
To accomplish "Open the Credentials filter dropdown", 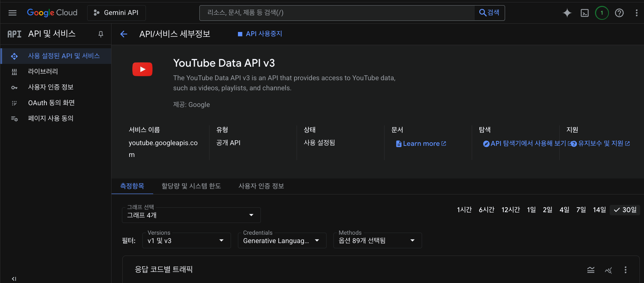I will tap(282, 241).
